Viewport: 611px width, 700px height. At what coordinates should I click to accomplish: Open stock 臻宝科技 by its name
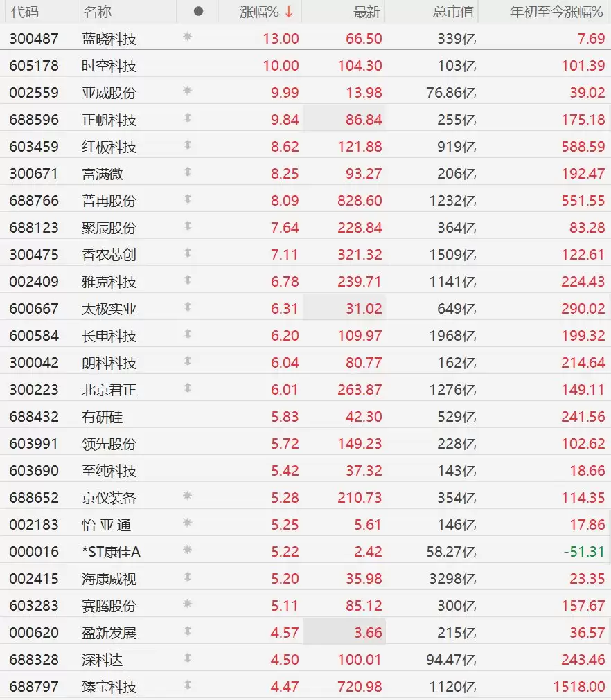pyautogui.click(x=109, y=687)
